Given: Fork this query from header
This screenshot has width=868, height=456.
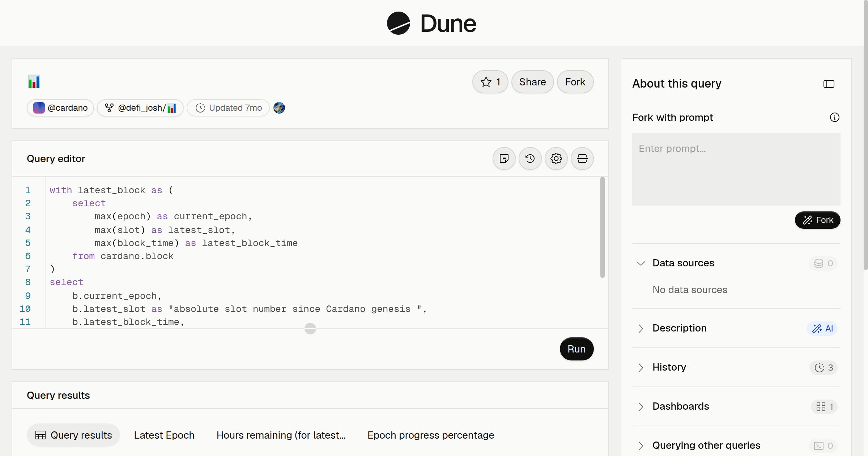Looking at the screenshot, I should (575, 82).
